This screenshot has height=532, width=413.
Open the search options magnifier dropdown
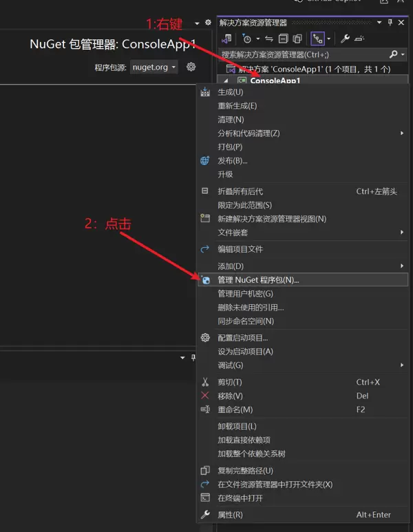tap(396, 54)
